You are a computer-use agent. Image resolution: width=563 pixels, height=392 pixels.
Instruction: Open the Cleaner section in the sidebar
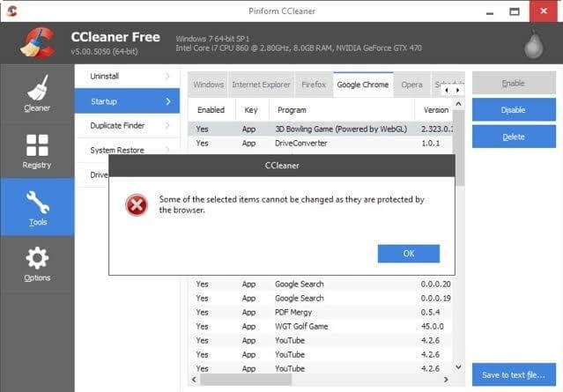click(37, 93)
